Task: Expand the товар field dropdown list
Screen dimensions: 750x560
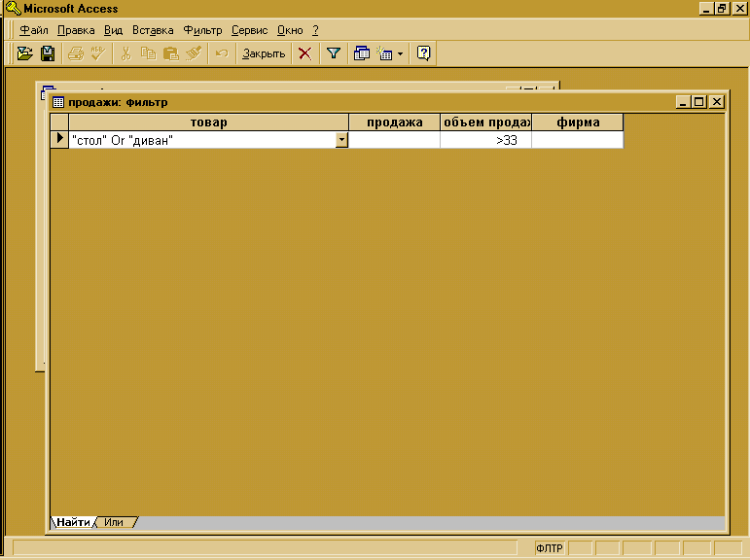Action: tap(341, 140)
